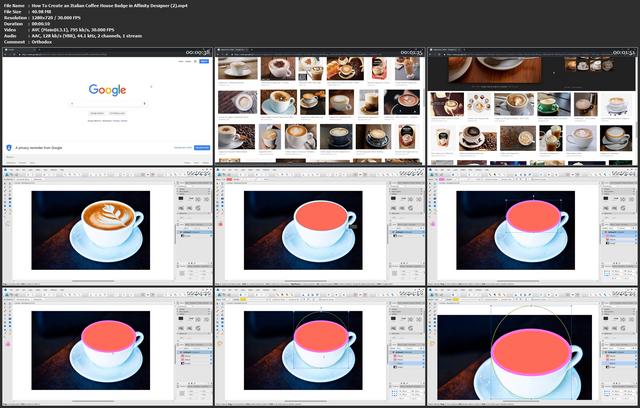This screenshot has height=408, width=640.
Task: Click the orange tool icon in last frame's left toolbar
Action: (432, 344)
